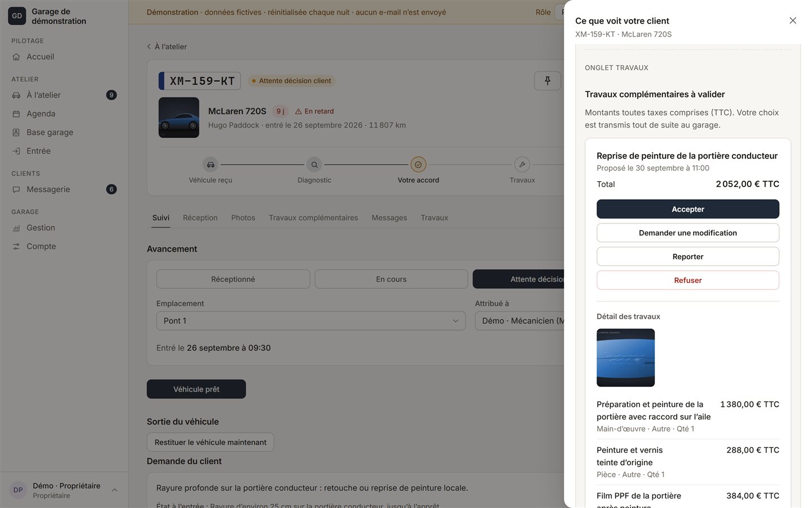Click Restituer le véhicule maintenant

210,443
